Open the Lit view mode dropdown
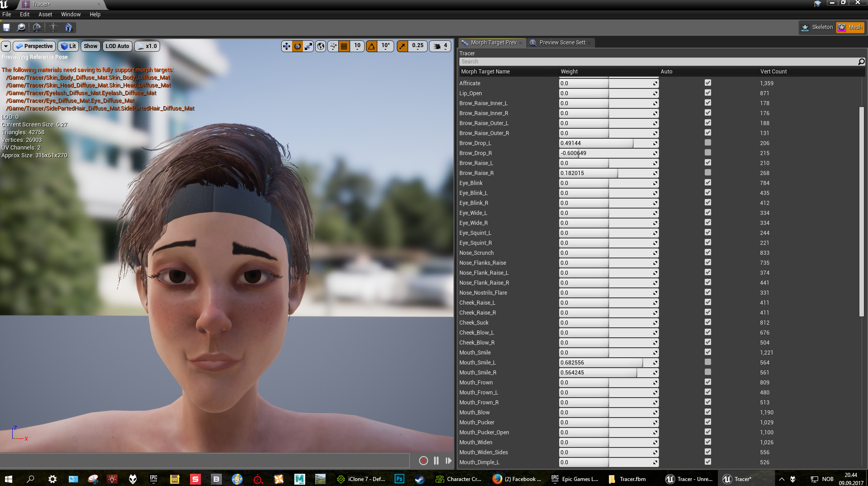 pyautogui.click(x=68, y=46)
